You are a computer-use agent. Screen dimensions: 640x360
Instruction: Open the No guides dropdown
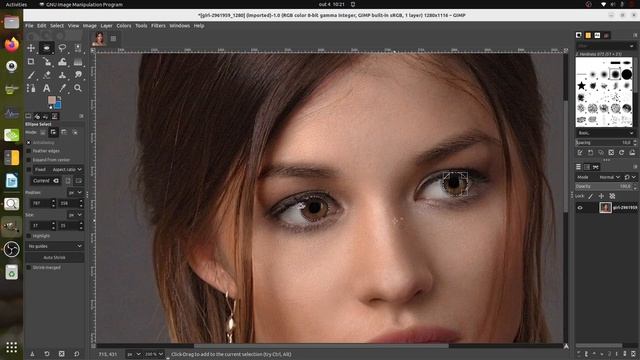point(55,246)
